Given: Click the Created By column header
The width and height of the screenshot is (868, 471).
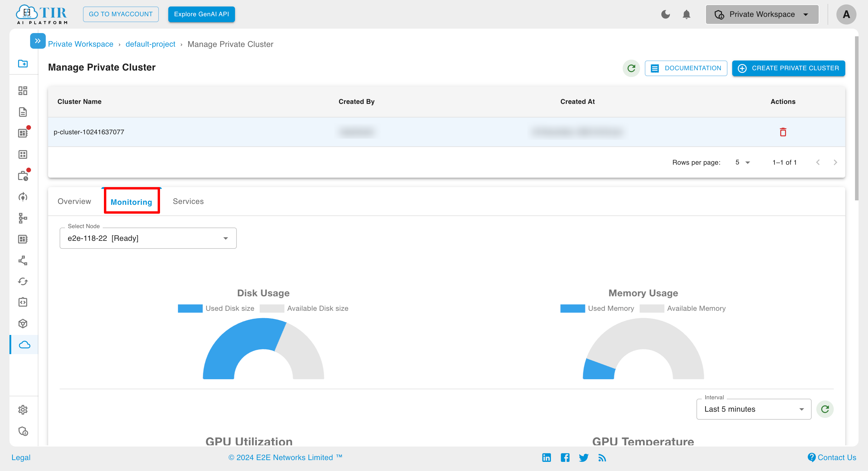Looking at the screenshot, I should pos(357,102).
